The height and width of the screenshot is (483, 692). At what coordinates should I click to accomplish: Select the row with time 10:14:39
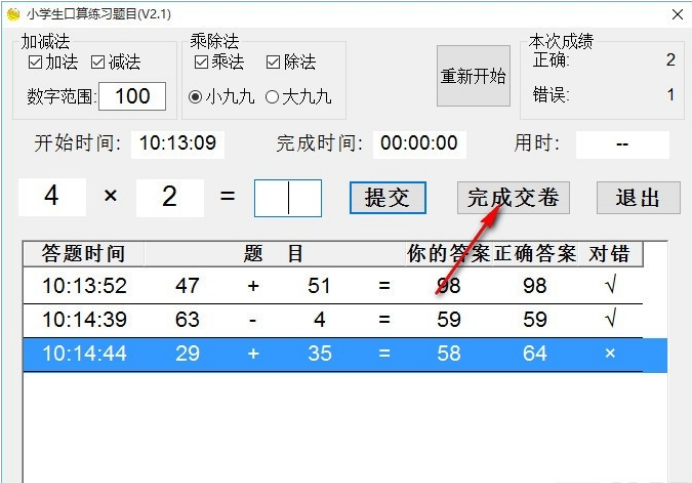[333, 320]
